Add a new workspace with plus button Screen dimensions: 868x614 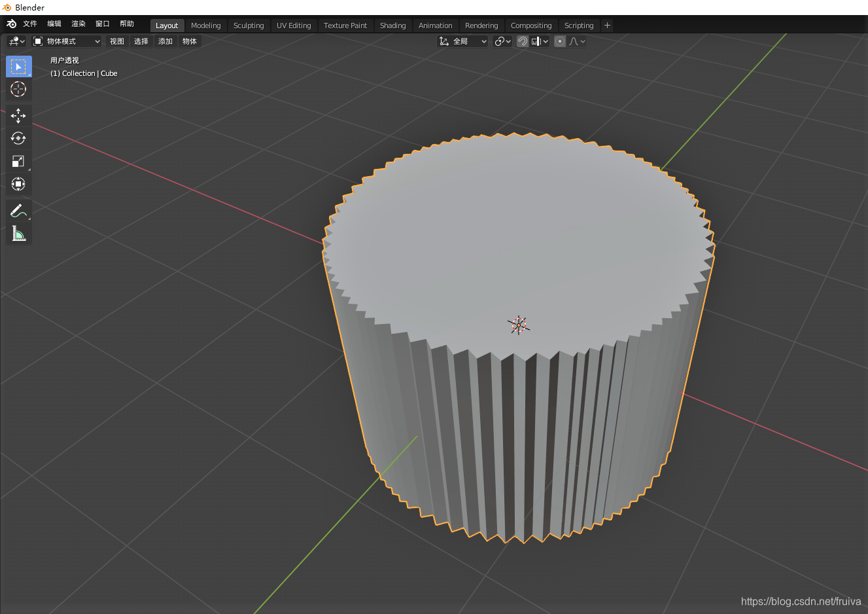click(x=607, y=26)
